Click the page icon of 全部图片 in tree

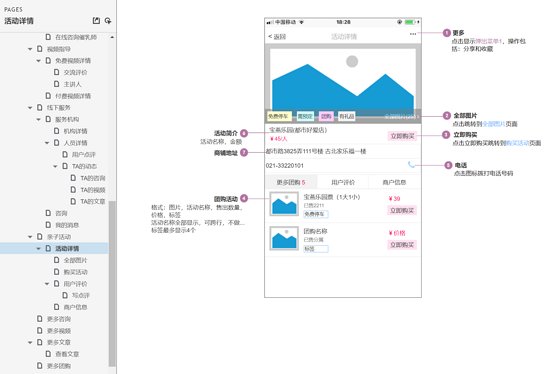56,260
